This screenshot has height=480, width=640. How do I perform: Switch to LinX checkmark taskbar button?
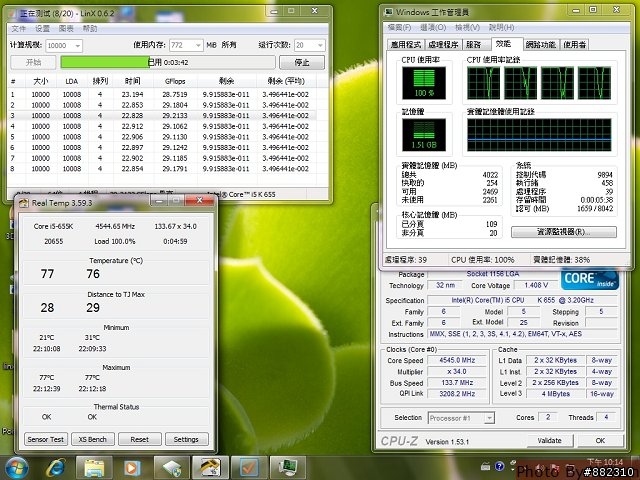click(x=249, y=468)
